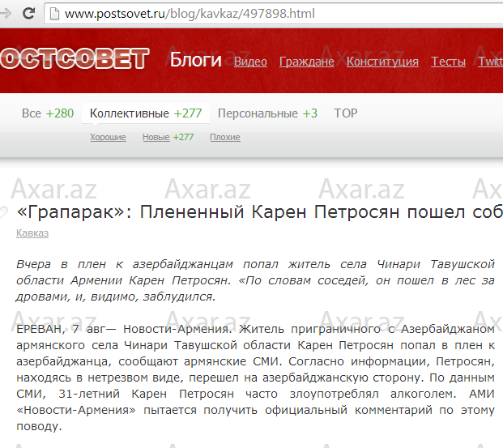Select the Коллективные +277 tab
This screenshot has width=503, height=448.
pyautogui.click(x=146, y=113)
